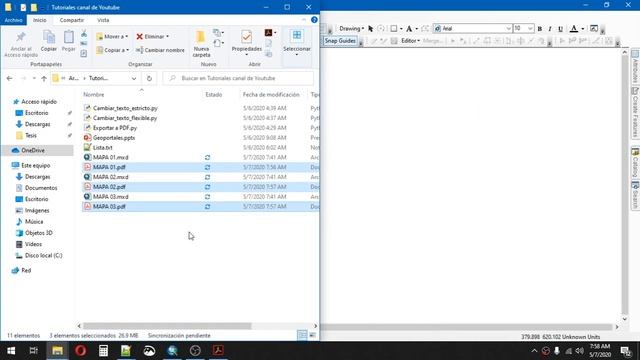The image size is (640, 360).
Task: Open the Catalog side tab in ArcMap
Action: pyautogui.click(x=635, y=163)
